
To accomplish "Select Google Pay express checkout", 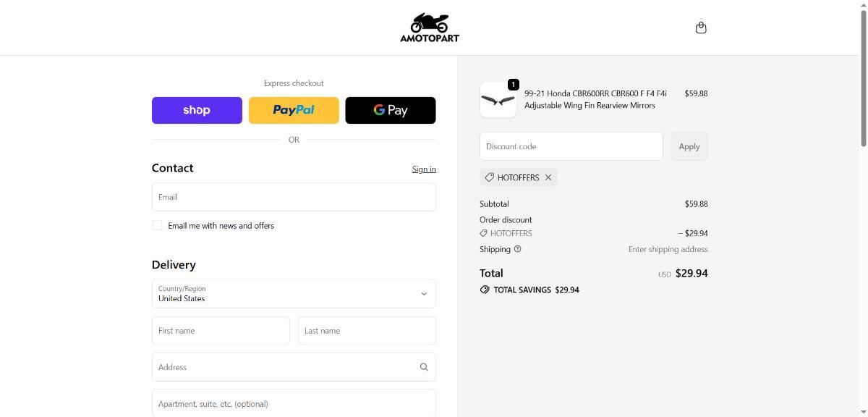I will click(391, 110).
